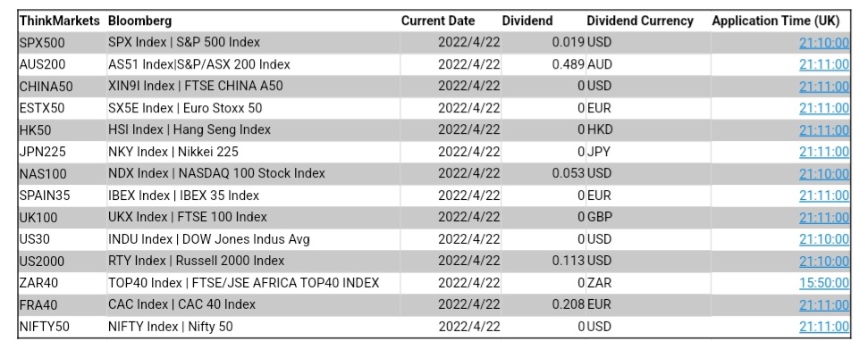Screen dimensions: 868x341
Task: Open the CHINA50 row time link
Action: pyautogui.click(x=823, y=87)
